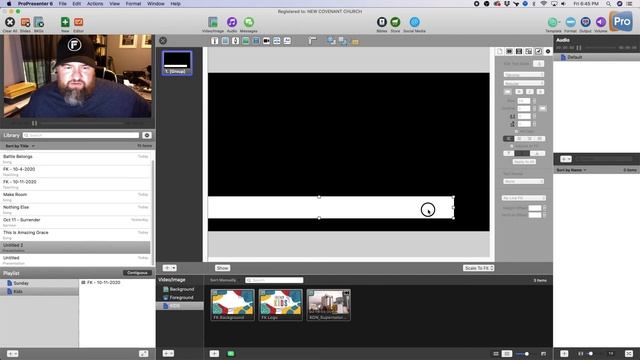Click the Contiguous button in Playlist header
Image resolution: width=640 pixels, height=360 pixels.
(x=137, y=273)
